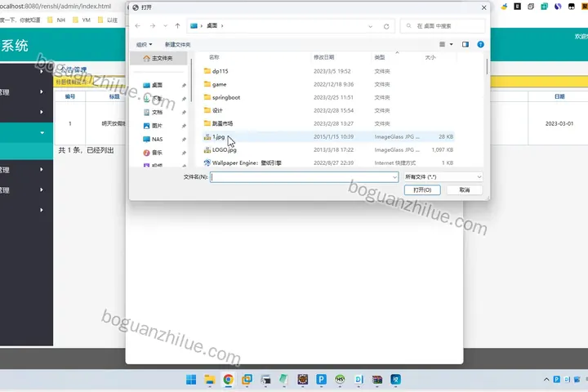Image resolution: width=588 pixels, height=392 pixels.
Task: Sort admin table by 日期 column
Action: tap(559, 96)
